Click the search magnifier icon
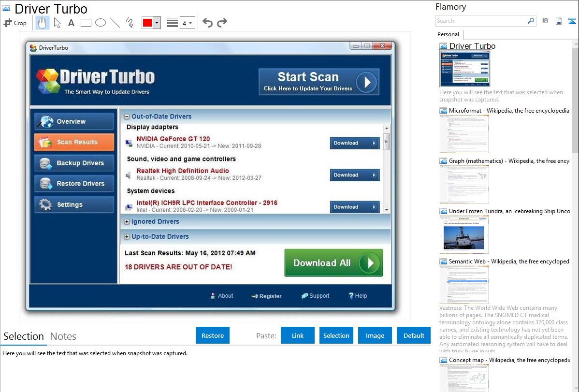 click(x=531, y=21)
